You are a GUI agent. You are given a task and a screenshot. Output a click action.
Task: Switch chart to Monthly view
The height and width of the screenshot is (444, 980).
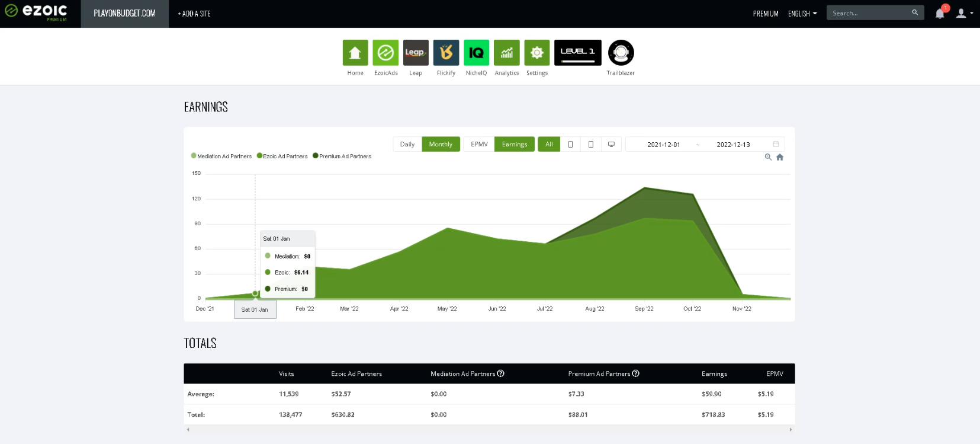pos(441,144)
